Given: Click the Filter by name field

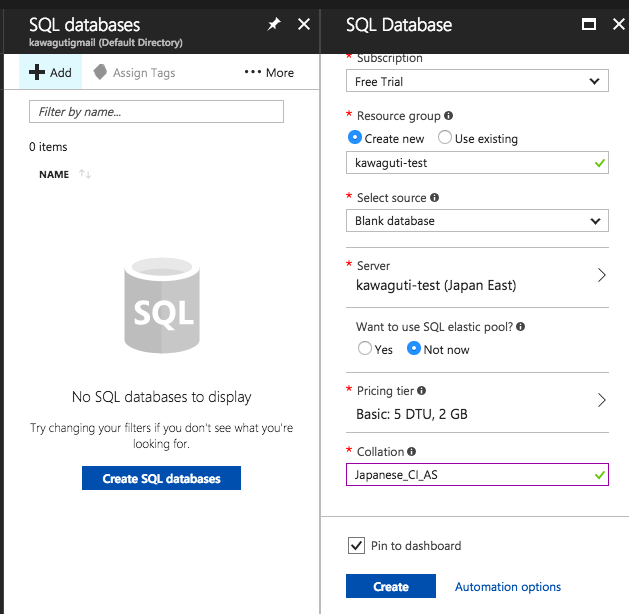Looking at the screenshot, I should coord(156,112).
